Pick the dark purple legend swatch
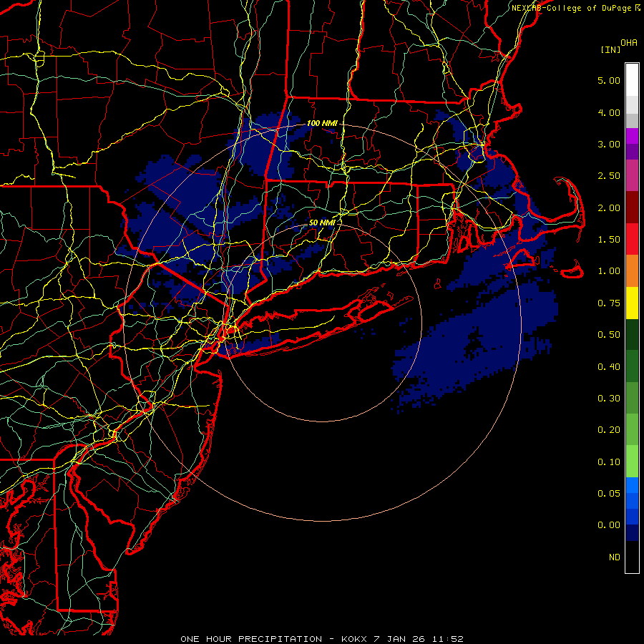Screen dimensions: 644x644 tap(632, 152)
